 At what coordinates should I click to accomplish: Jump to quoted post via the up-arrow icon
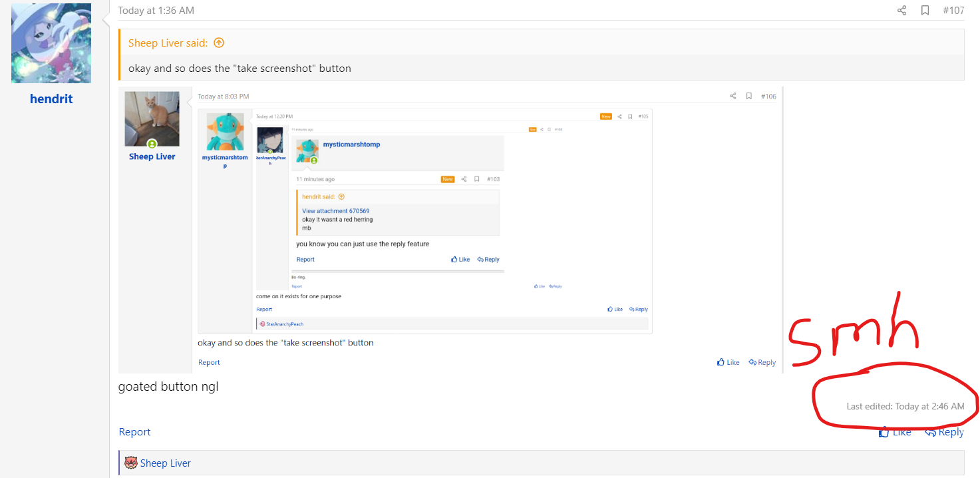219,43
